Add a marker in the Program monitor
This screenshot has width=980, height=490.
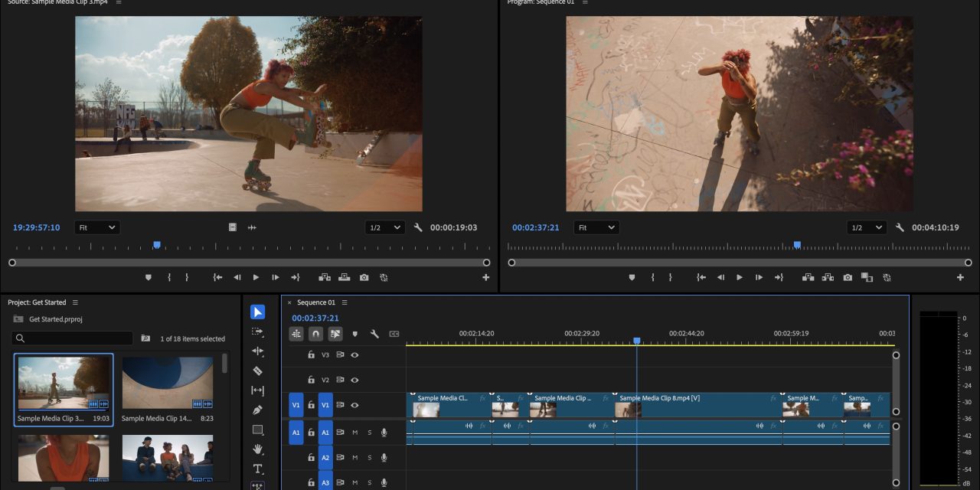point(632,277)
